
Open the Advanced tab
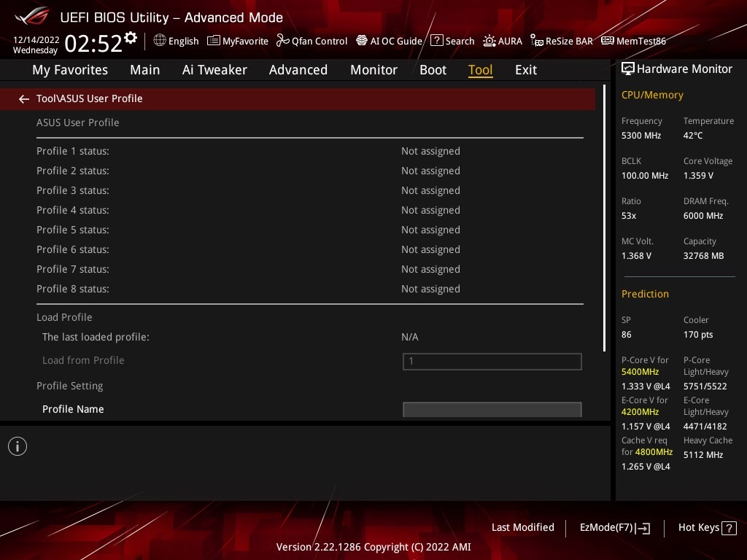tap(298, 70)
